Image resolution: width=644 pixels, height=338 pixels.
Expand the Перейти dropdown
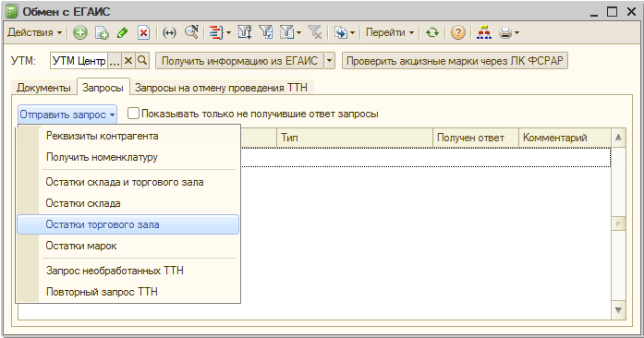tap(390, 32)
